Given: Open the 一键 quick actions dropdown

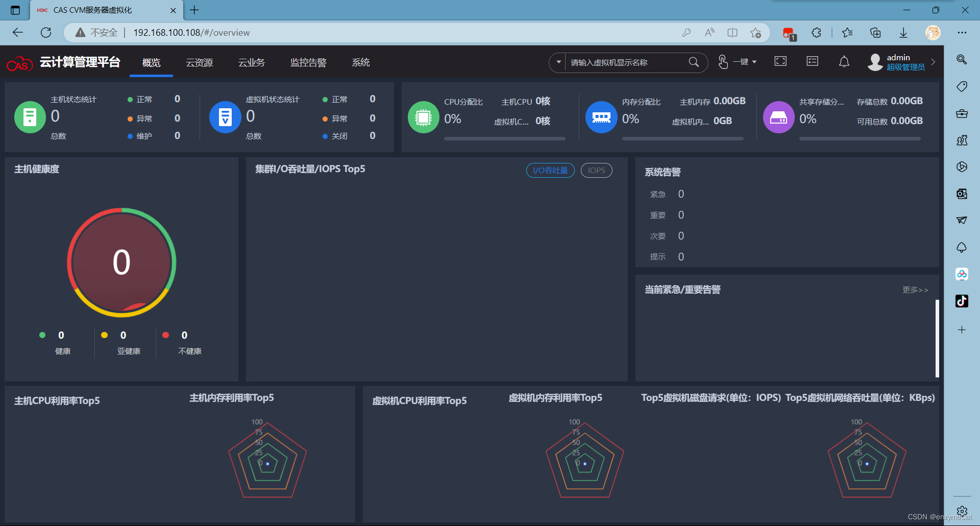Looking at the screenshot, I should tap(737, 62).
